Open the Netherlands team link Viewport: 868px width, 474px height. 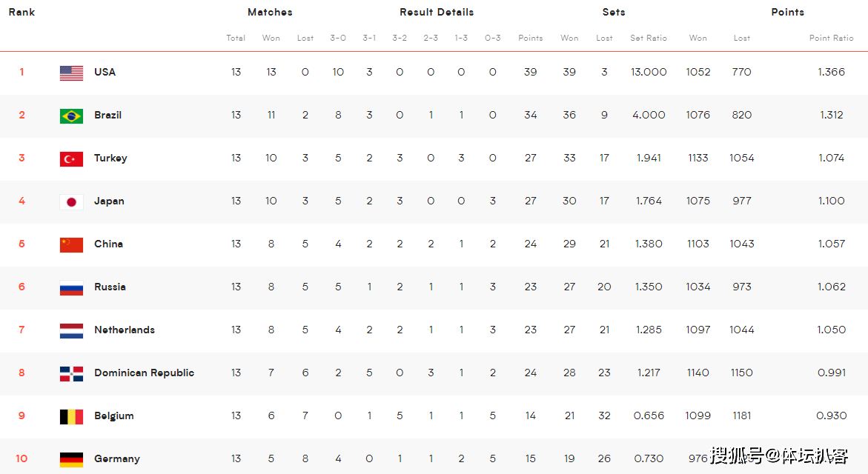125,330
